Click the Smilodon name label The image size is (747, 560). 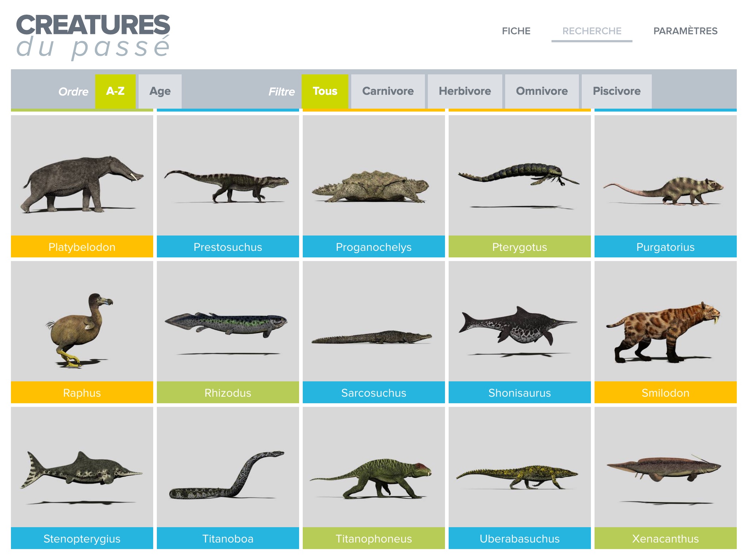[666, 393]
